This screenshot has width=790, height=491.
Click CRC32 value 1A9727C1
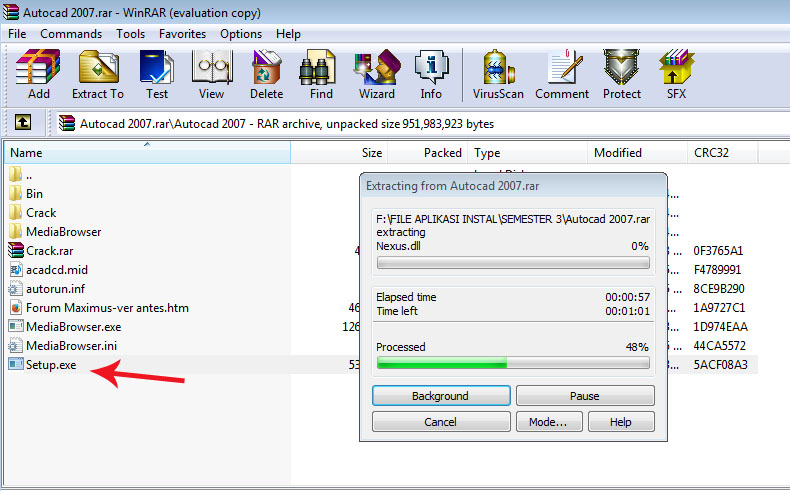(x=719, y=308)
